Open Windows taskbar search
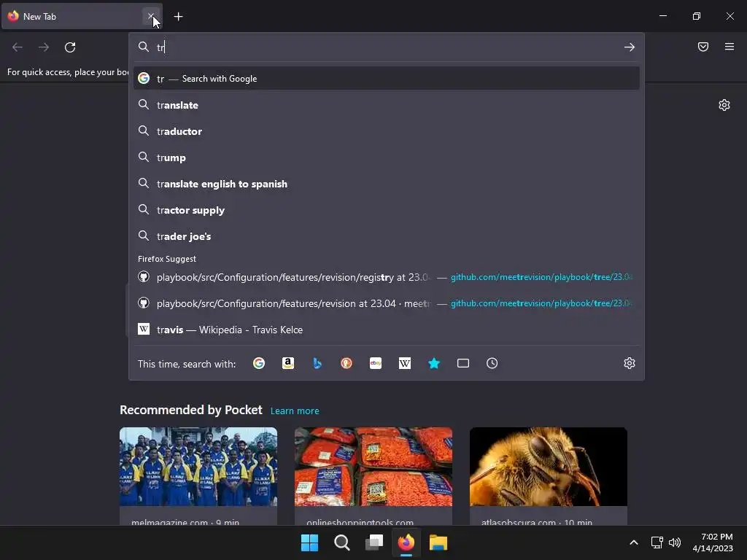The height and width of the screenshot is (560, 747). coord(341,542)
